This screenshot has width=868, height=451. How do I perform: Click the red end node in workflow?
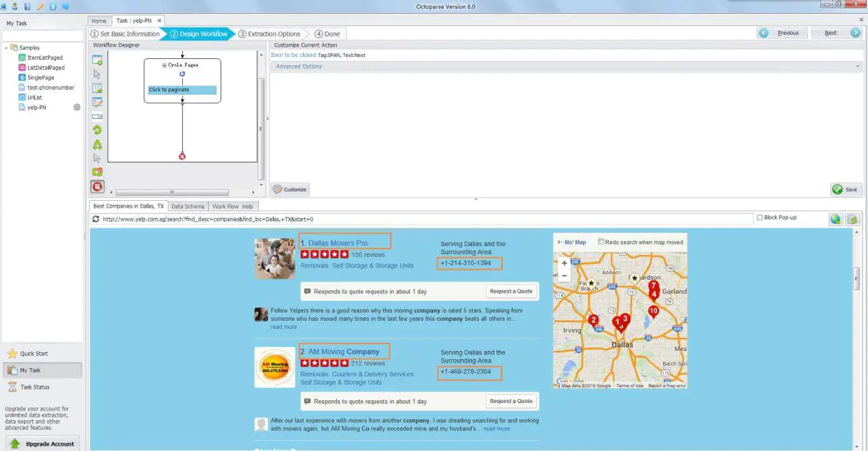[182, 156]
